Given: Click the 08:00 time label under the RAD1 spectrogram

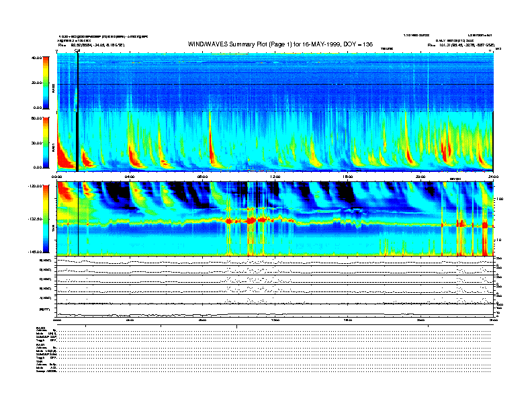Looking at the screenshot, I should click(203, 177).
